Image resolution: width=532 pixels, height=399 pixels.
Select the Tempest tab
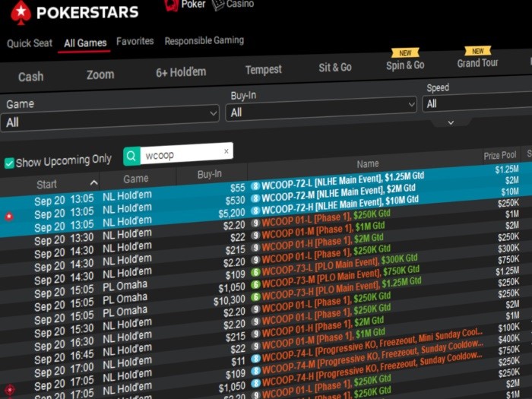(263, 70)
